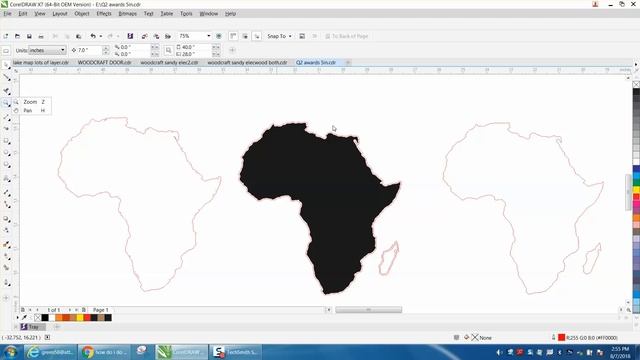Viewport: 640px width, 360px height.
Task: Open the Help menu
Action: click(x=230, y=13)
